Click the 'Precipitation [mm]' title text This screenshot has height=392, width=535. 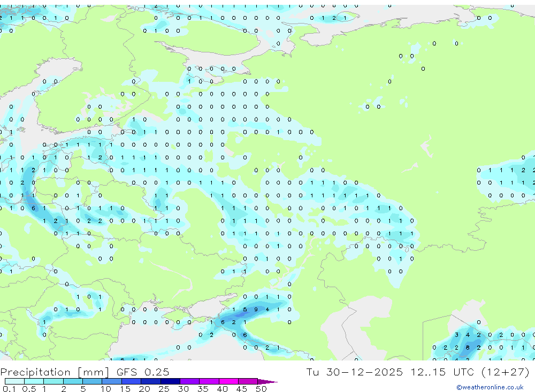click(55, 372)
